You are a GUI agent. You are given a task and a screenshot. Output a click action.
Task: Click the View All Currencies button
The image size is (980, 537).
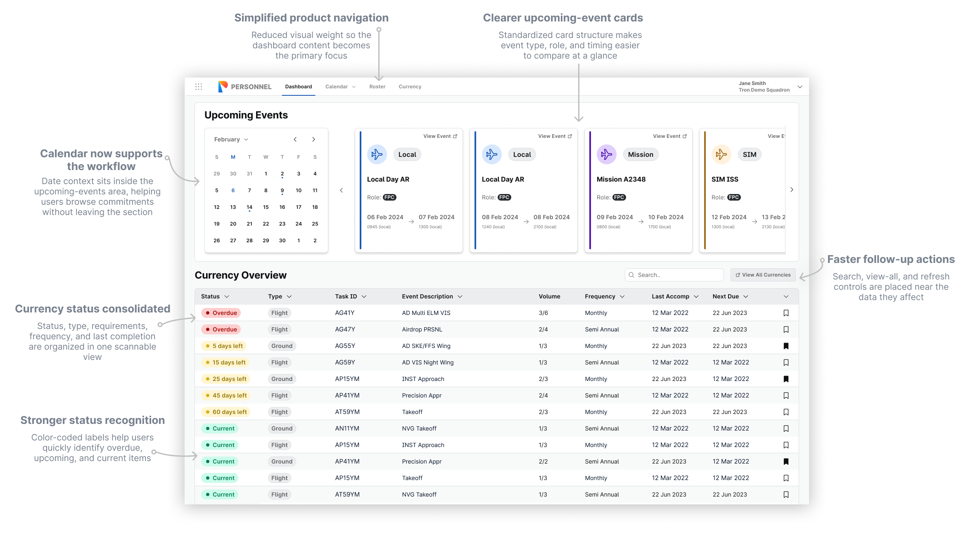763,275
